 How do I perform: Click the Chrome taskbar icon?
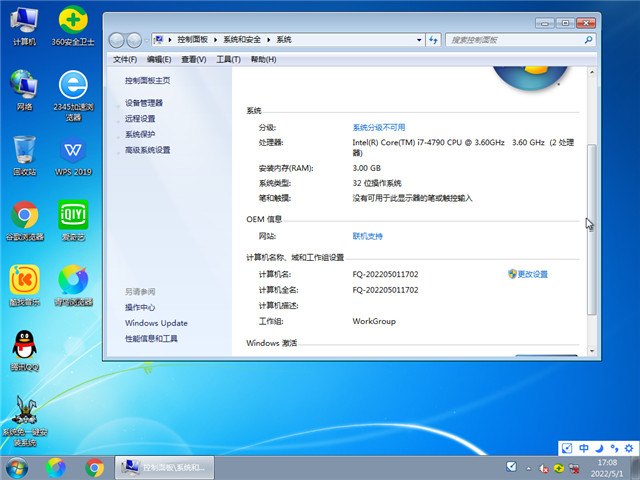click(94, 468)
